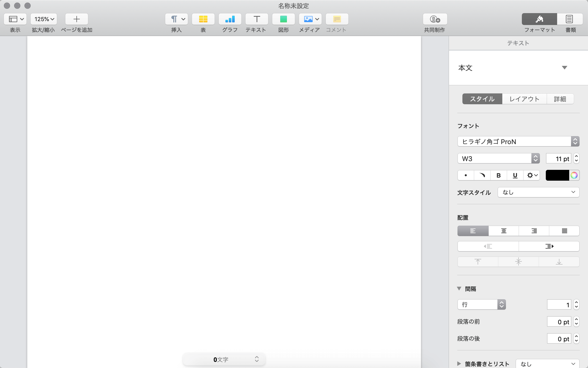This screenshot has width=588, height=368.
Task: Select left text alignment
Action: click(x=473, y=231)
